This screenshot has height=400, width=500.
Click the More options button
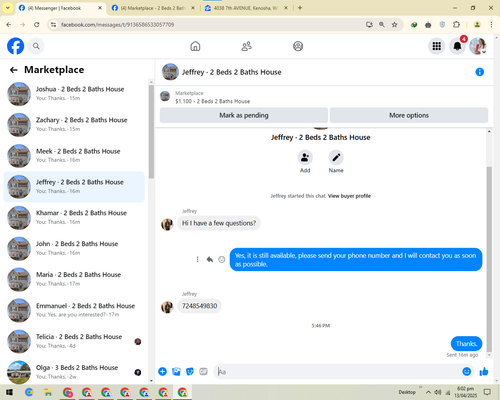(x=409, y=115)
